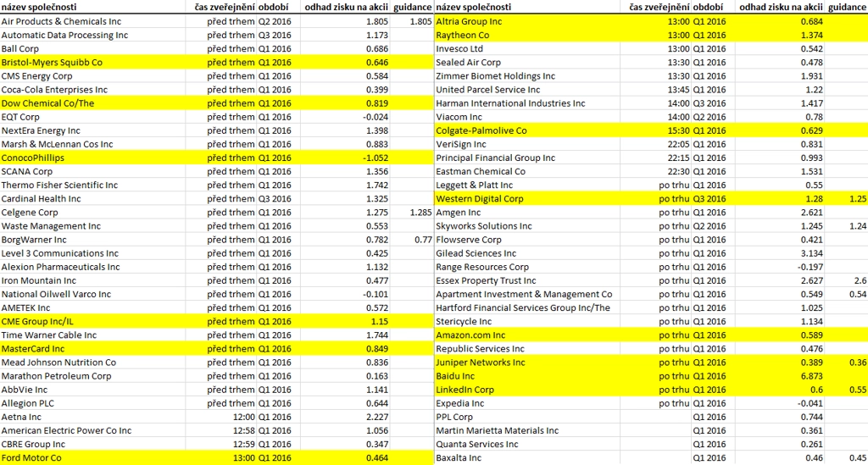Select the Thermo Fisher Scientific Inc cell
868x465 pixels.
click(x=93, y=185)
